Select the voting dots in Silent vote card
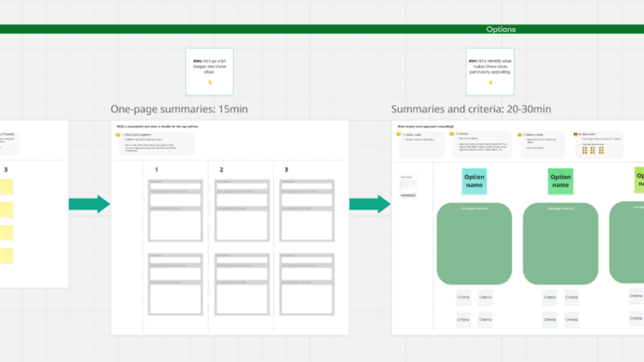Screen dimensions: 644x362 pyautogui.click(x=593, y=151)
